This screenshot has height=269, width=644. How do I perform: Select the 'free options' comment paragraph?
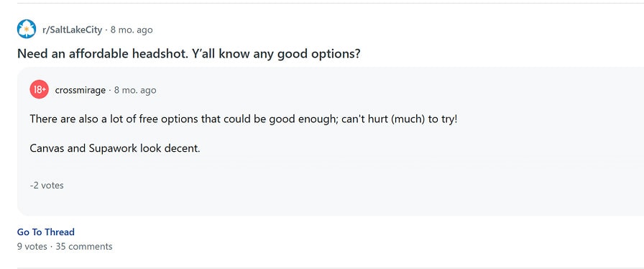[x=243, y=119]
